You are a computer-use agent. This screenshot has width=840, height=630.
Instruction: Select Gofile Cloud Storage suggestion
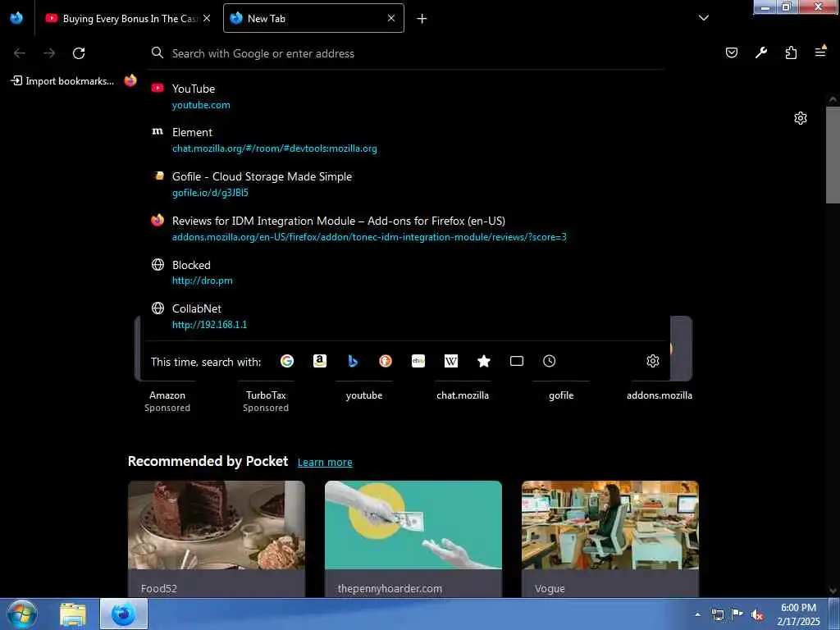407,184
